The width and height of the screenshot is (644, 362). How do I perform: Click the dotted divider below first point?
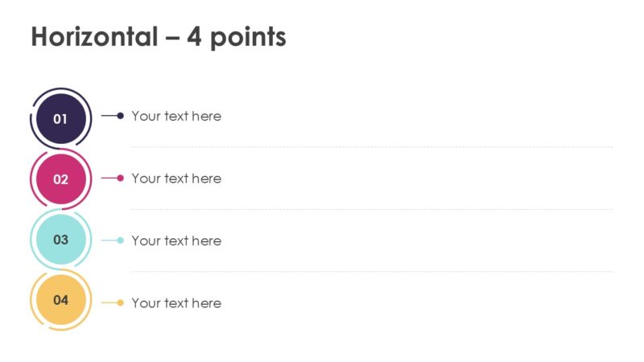tap(372, 147)
